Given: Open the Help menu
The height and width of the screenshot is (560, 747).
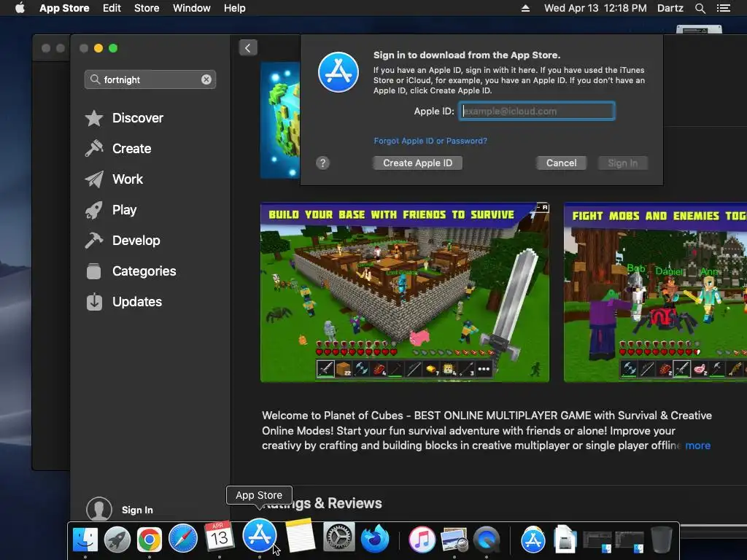Looking at the screenshot, I should pos(235,8).
